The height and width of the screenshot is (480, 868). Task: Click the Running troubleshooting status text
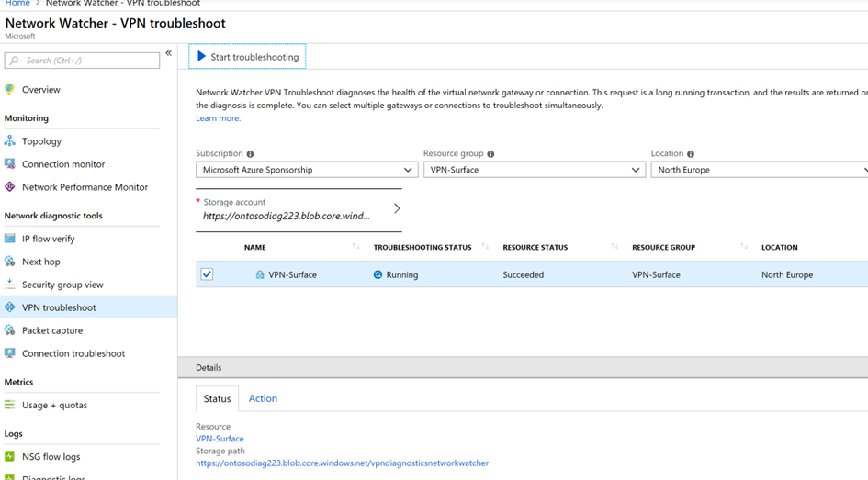(402, 274)
